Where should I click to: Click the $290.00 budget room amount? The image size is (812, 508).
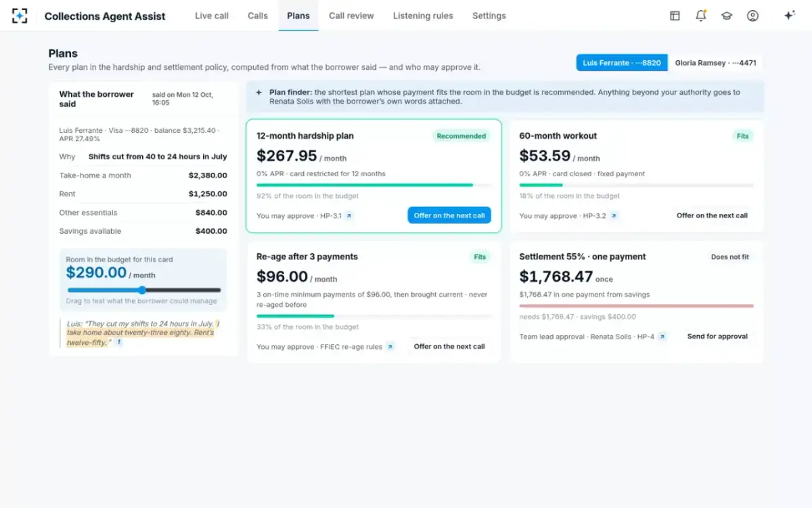point(96,272)
